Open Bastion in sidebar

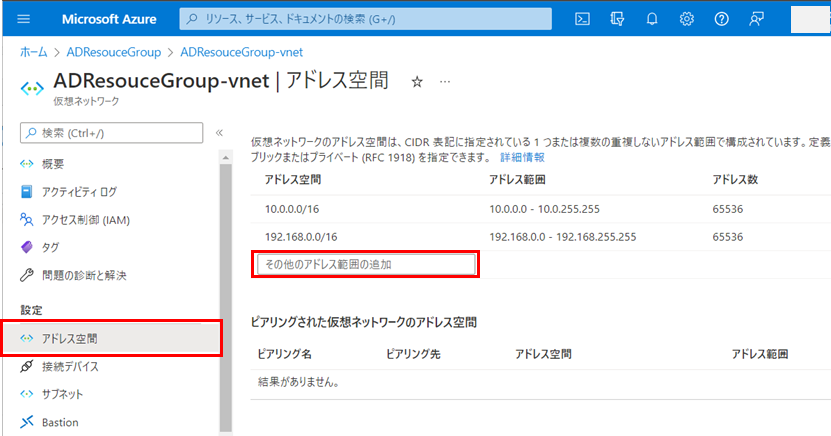(x=60, y=422)
